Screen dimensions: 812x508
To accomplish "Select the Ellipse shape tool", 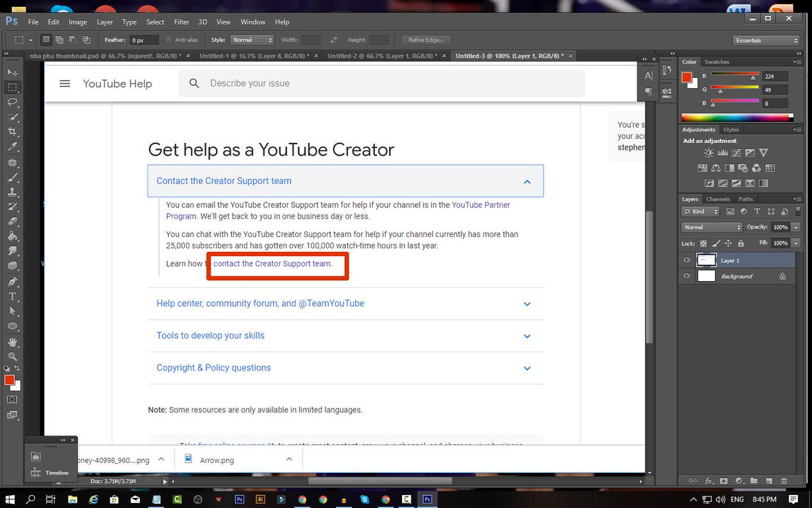I will pyautogui.click(x=12, y=326).
